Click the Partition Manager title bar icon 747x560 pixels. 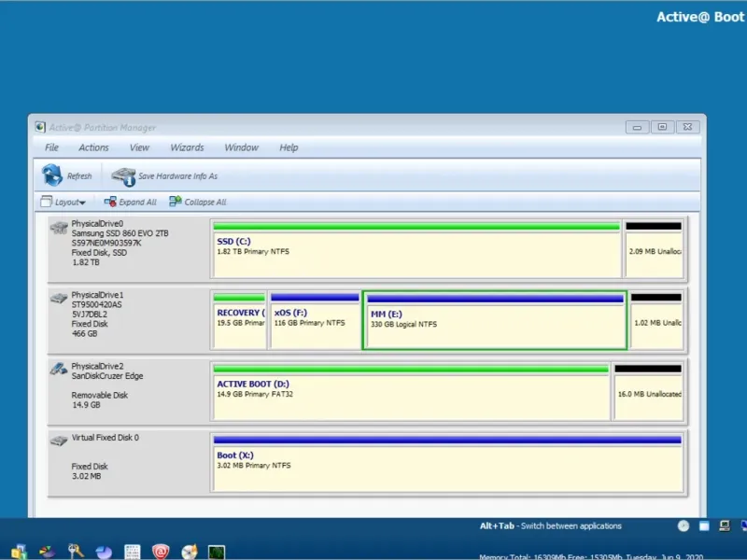click(40, 127)
